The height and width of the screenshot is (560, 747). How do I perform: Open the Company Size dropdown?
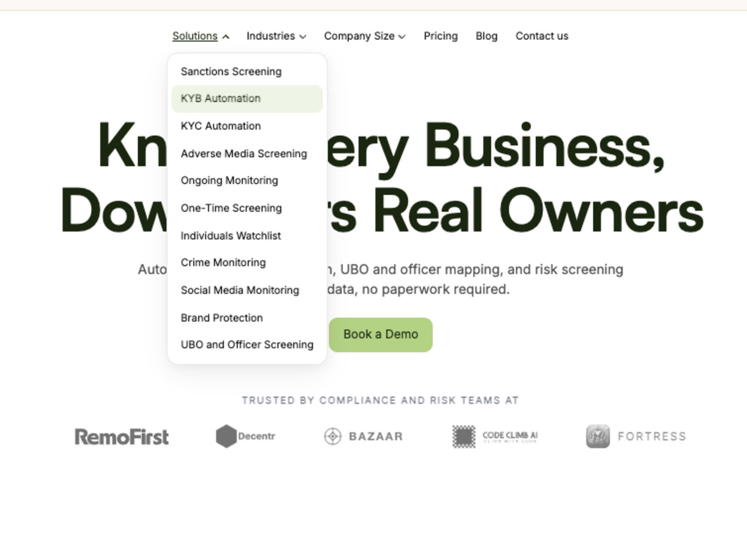[x=365, y=36]
